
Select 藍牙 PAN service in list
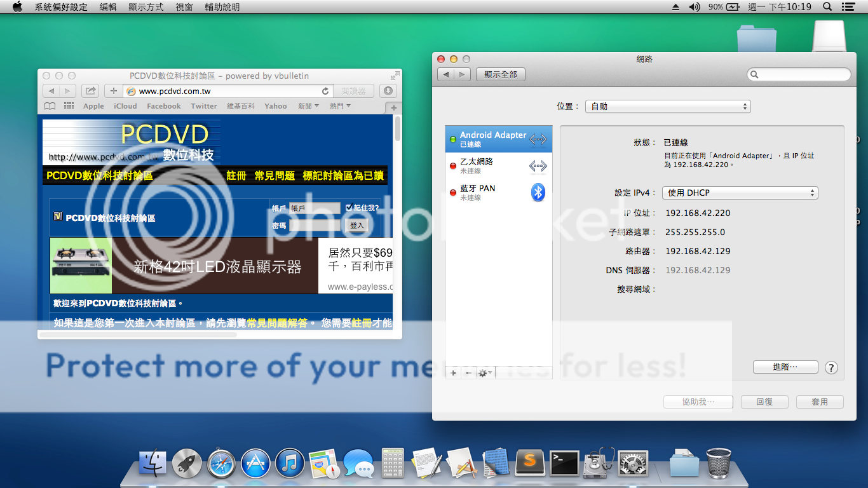tap(499, 193)
